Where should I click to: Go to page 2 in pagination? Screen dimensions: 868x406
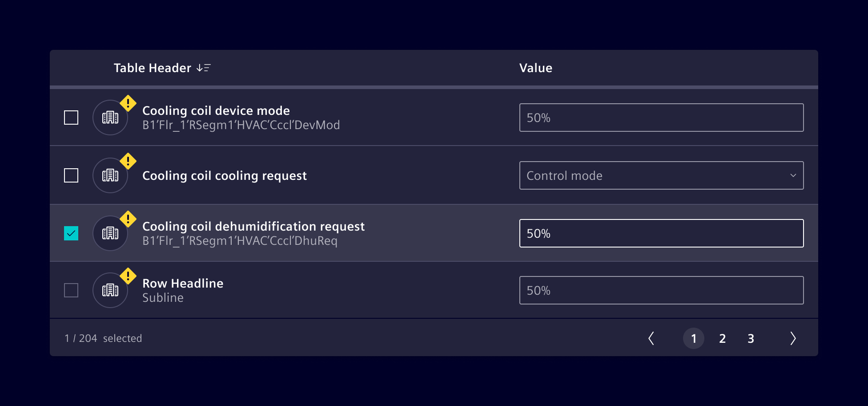[722, 338]
